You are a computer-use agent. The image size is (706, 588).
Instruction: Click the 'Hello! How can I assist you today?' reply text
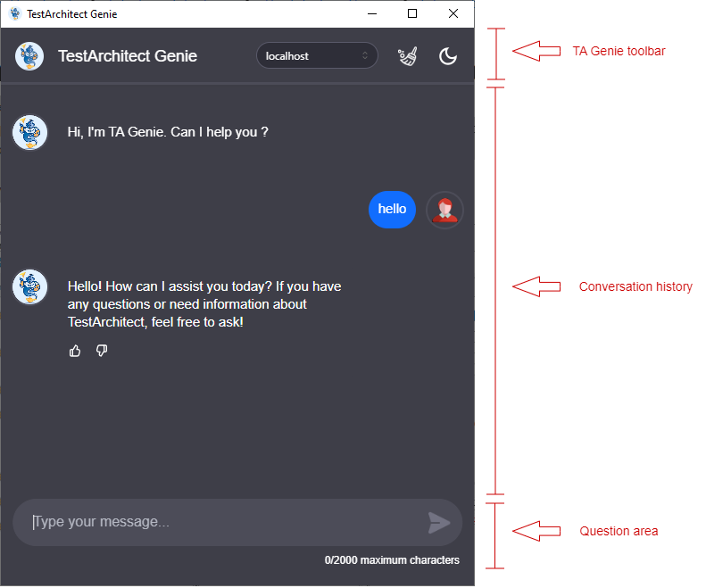tap(204, 304)
